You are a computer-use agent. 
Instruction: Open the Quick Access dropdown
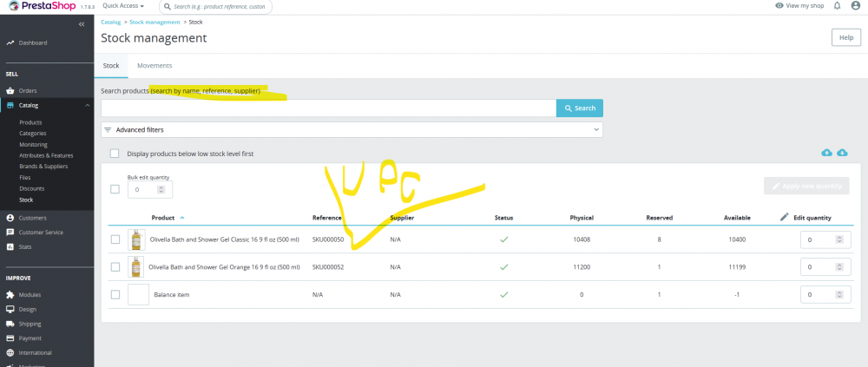pos(123,5)
